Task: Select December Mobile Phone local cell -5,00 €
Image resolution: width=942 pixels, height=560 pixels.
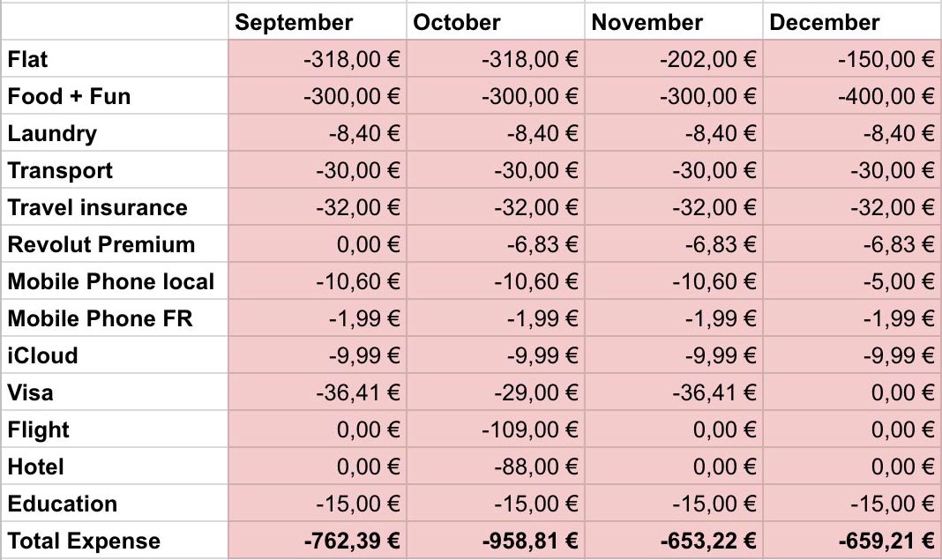Action: [x=853, y=281]
